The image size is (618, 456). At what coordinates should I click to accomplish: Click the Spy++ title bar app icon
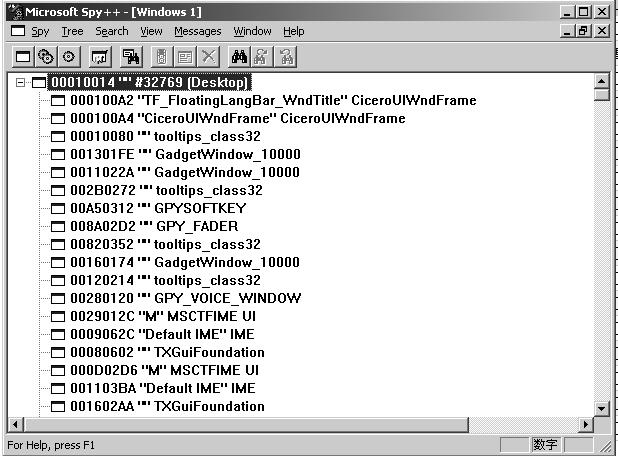pos(16,12)
